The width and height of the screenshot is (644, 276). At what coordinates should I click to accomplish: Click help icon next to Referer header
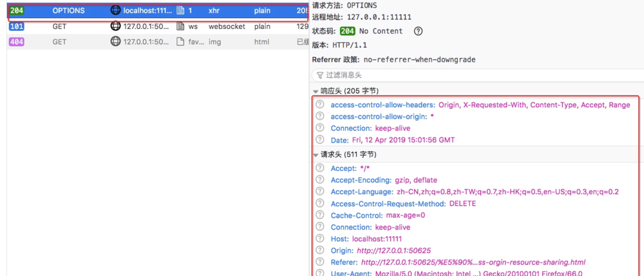[320, 262]
